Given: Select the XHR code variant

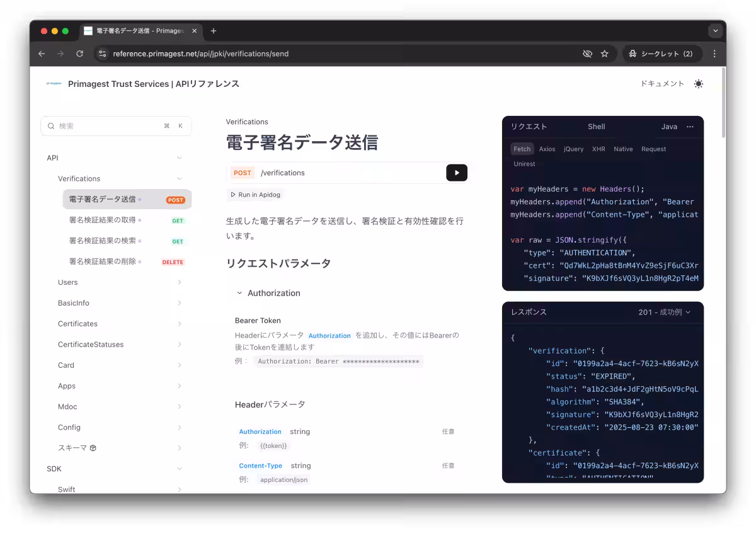Looking at the screenshot, I should click(598, 149).
